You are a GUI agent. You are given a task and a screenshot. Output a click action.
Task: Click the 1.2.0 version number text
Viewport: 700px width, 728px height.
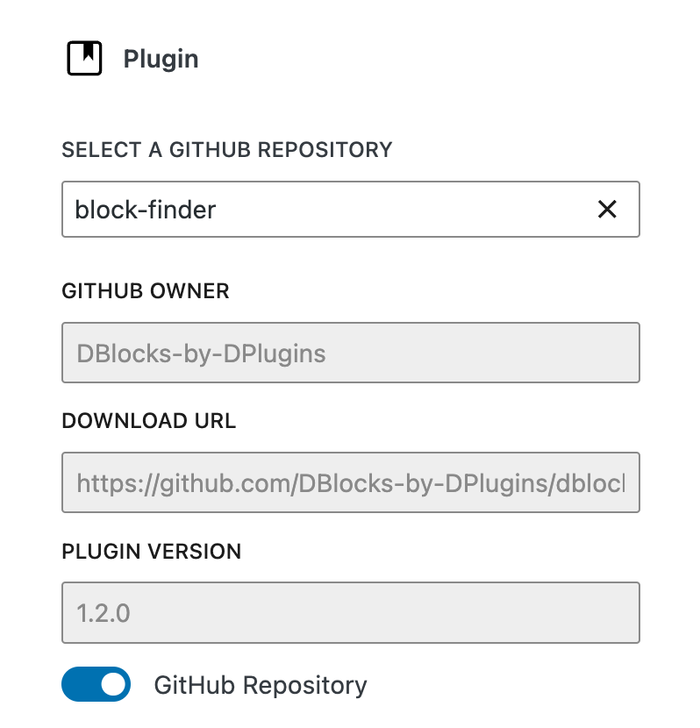[x=103, y=613]
